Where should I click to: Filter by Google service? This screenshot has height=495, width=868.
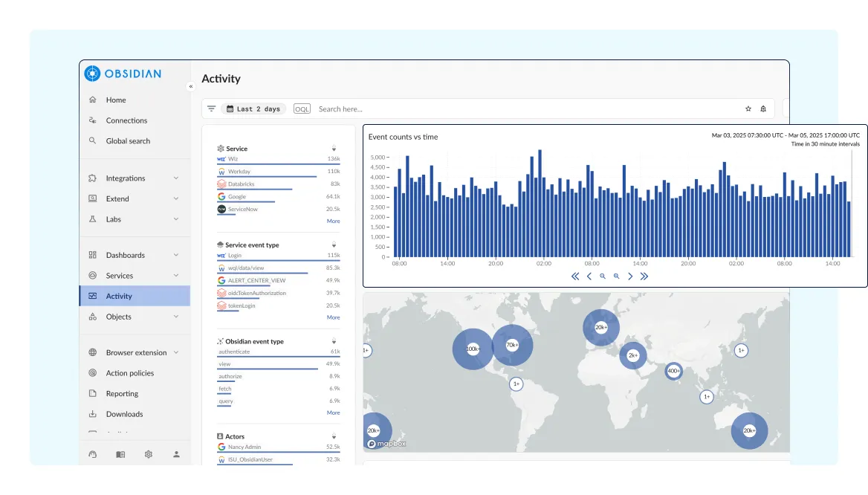click(279, 197)
